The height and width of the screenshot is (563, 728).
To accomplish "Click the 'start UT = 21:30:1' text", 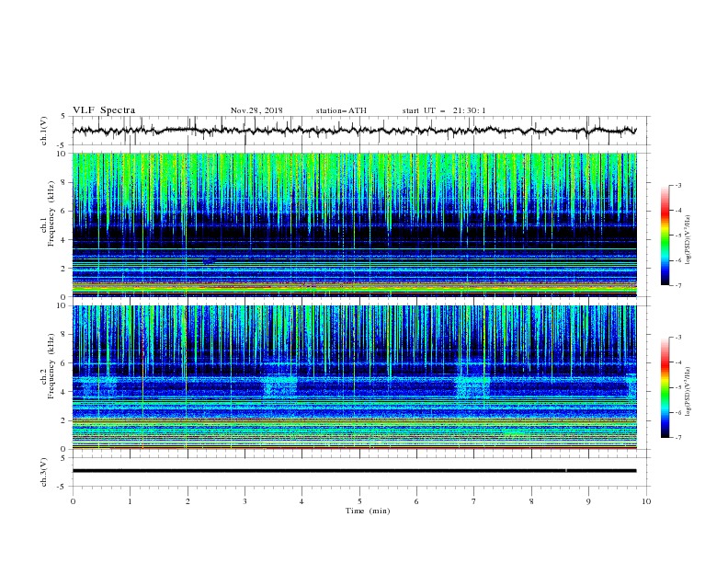I will 444,110.
